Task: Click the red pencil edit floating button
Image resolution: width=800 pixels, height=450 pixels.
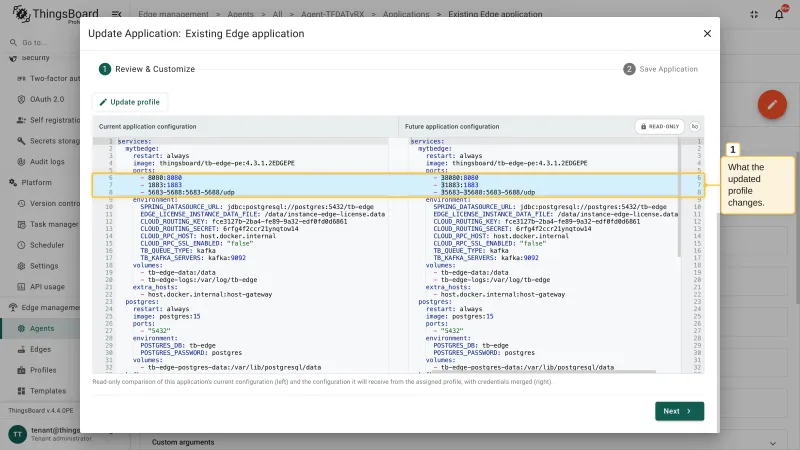Action: (x=772, y=105)
